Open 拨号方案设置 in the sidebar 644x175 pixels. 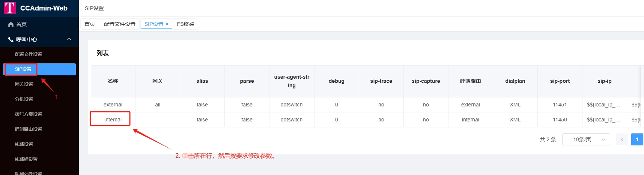point(29,114)
